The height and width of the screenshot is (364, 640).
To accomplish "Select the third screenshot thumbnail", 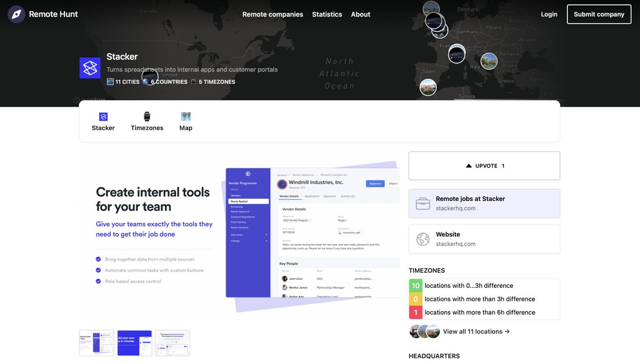I will [x=172, y=343].
